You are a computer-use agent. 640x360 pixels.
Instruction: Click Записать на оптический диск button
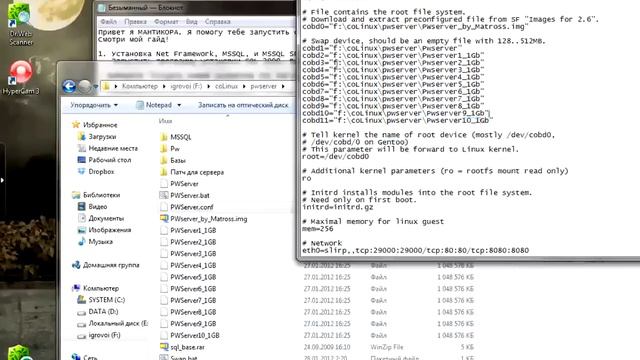pyautogui.click(x=243, y=105)
